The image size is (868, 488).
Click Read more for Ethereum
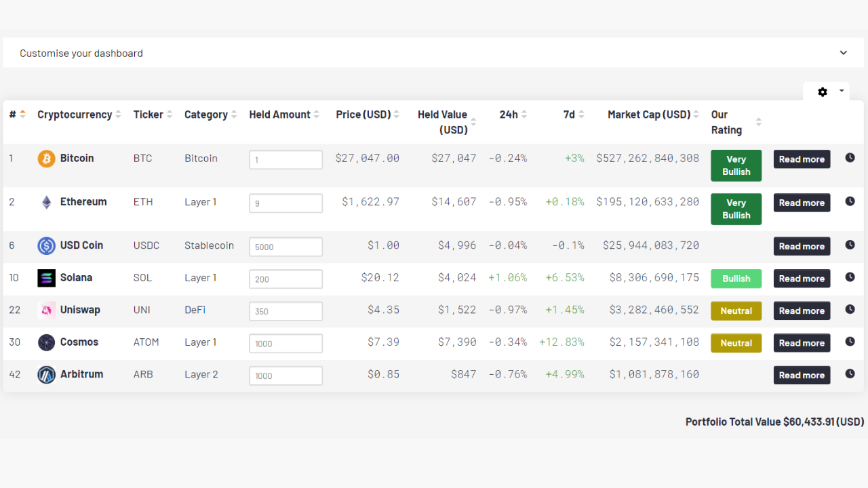pyautogui.click(x=802, y=202)
